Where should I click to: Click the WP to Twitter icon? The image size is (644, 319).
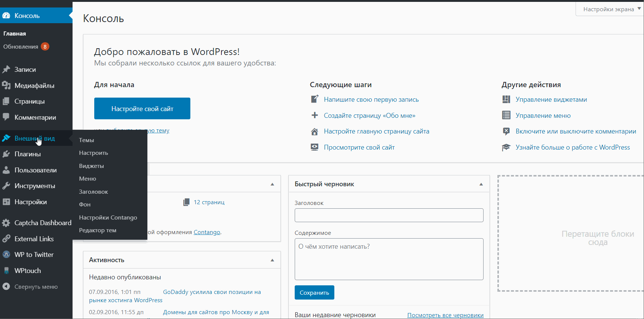click(6, 255)
